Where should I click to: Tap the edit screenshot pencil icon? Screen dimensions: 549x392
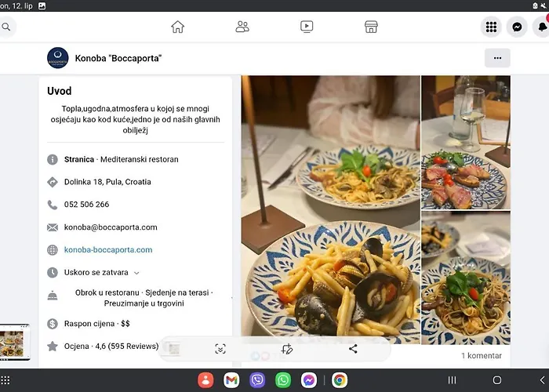coord(287,349)
